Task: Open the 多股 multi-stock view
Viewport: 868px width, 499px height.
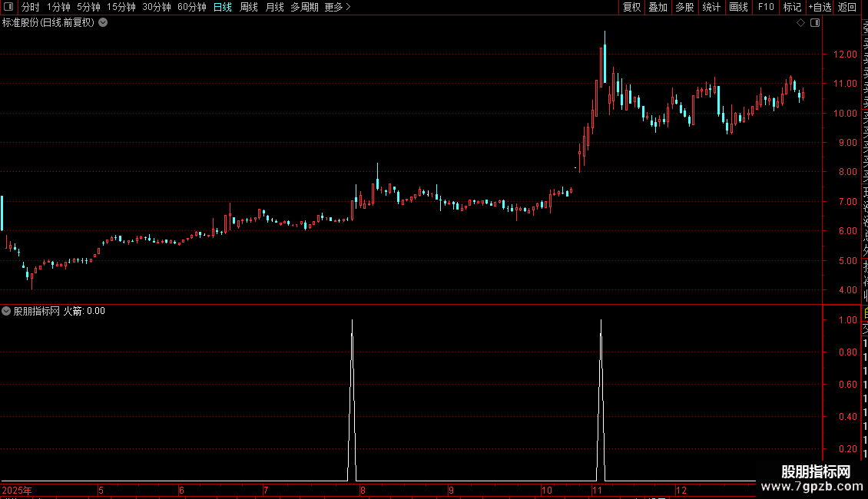Action: [684, 7]
